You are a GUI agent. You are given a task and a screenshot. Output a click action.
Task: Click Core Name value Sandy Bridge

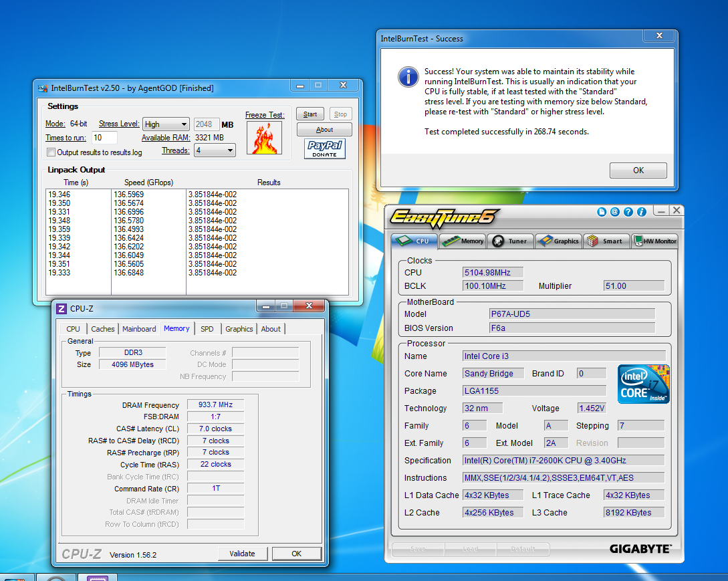493,373
